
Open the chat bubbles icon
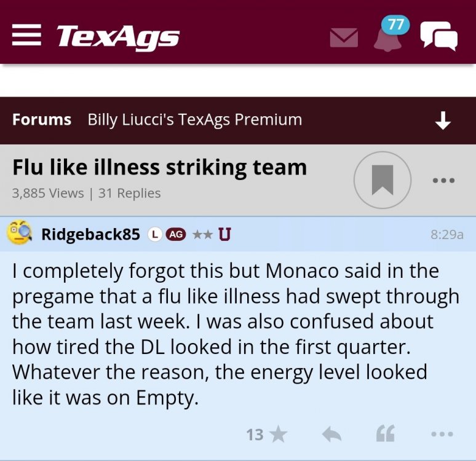click(438, 36)
